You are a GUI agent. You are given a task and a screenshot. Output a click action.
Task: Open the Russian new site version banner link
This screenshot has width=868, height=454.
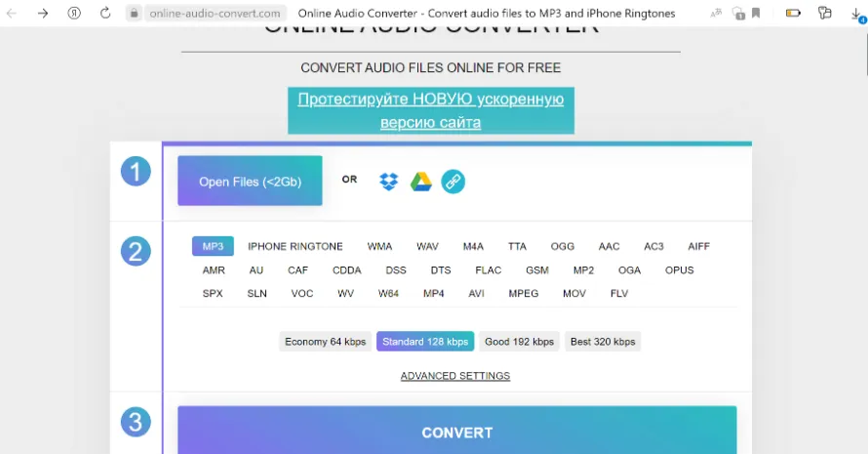pos(431,110)
